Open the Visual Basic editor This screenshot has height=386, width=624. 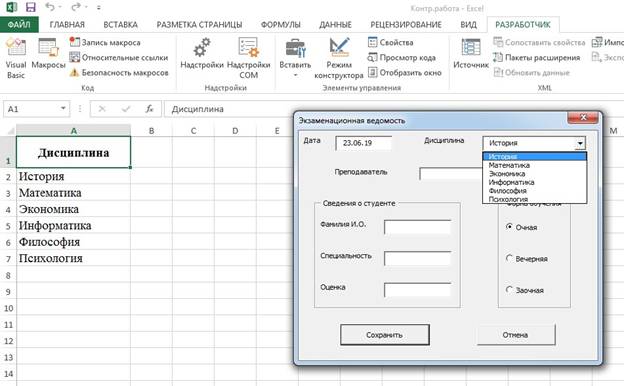point(16,58)
